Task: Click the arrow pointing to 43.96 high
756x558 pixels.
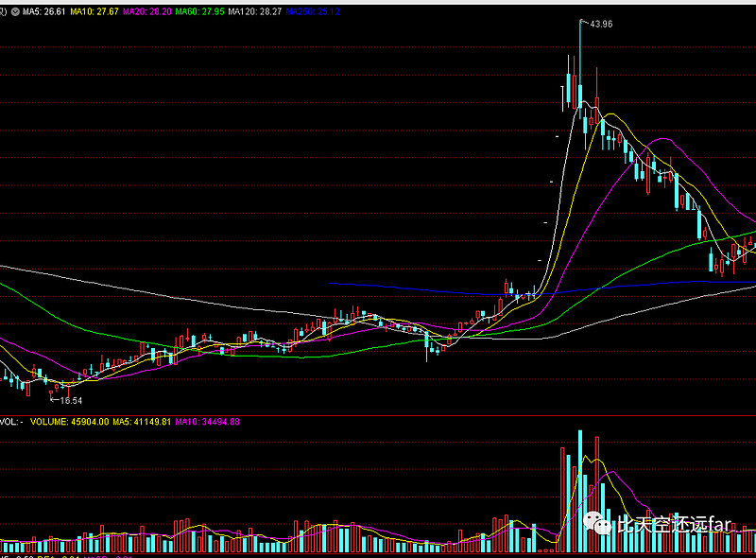Action: [x=584, y=22]
